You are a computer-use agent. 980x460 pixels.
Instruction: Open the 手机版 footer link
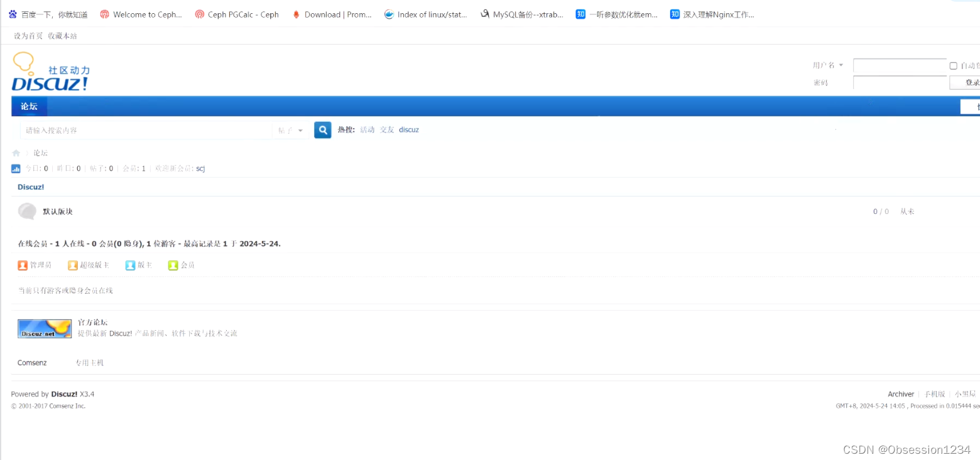point(935,394)
